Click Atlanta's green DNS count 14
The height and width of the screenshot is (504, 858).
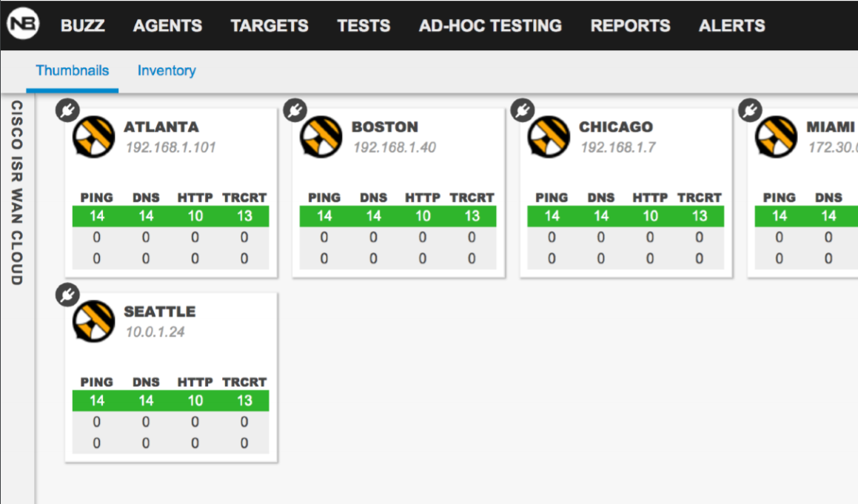click(146, 216)
